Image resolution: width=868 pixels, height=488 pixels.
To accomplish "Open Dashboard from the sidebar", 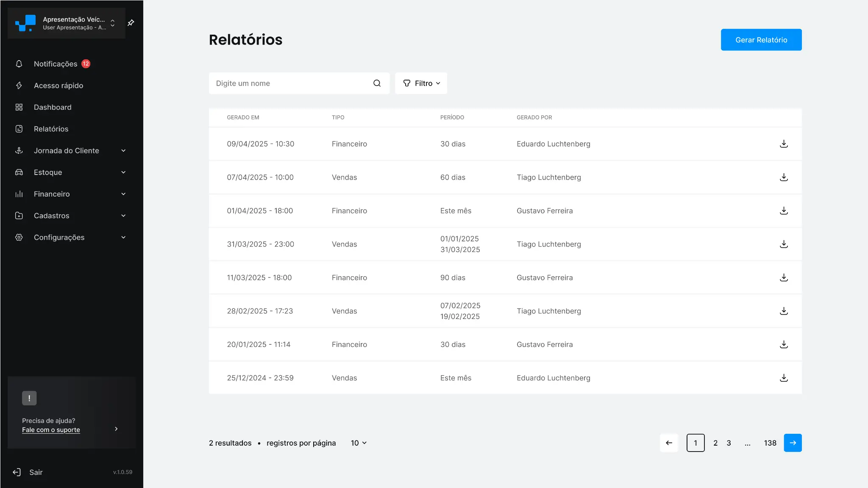I will (53, 108).
